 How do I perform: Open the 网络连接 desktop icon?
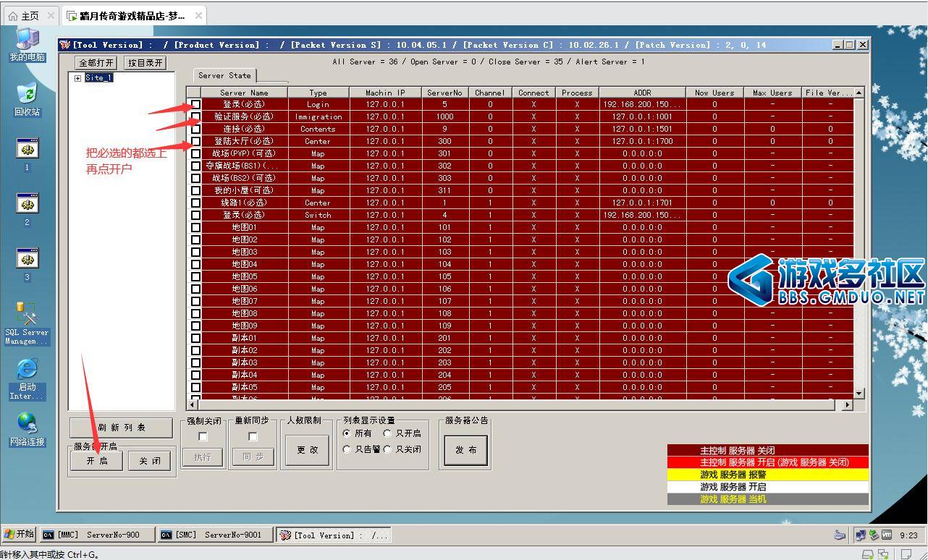point(27,429)
